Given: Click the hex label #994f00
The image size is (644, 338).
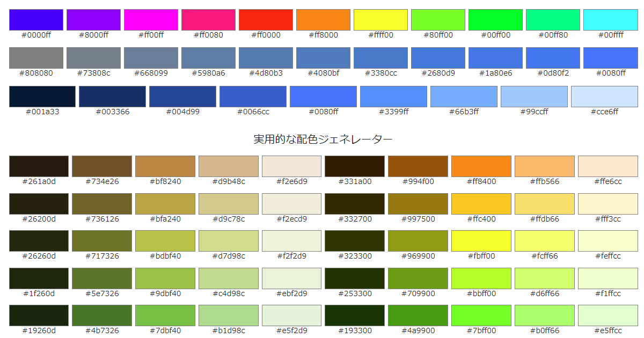Looking at the screenshot, I should (417, 181).
